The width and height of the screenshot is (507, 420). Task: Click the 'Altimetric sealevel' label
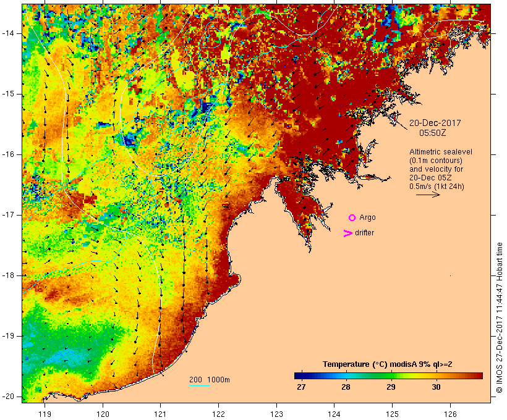pyautogui.click(x=441, y=152)
